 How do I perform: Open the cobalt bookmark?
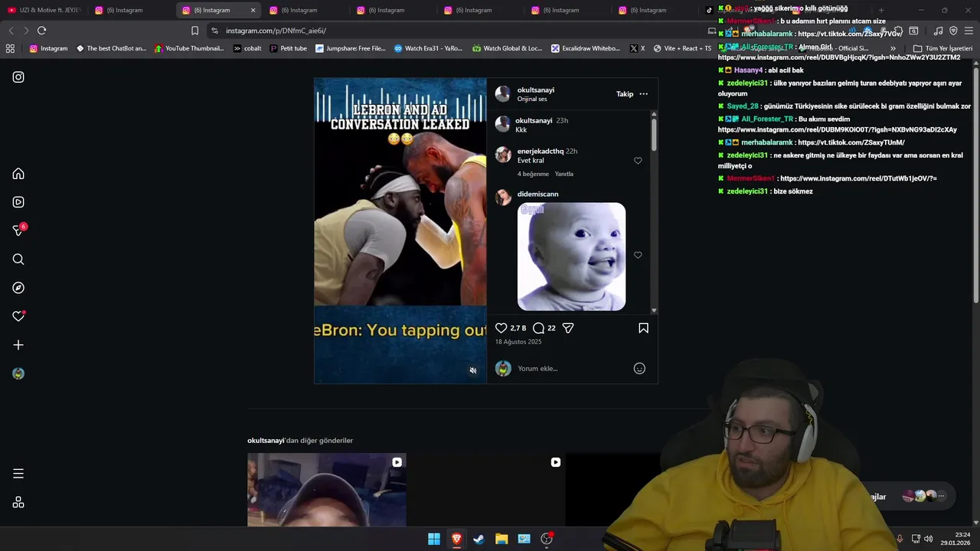pos(247,48)
